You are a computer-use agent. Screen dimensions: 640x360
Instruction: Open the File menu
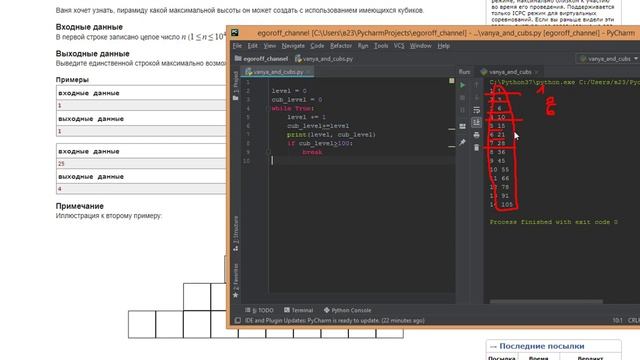pyautogui.click(x=237, y=46)
